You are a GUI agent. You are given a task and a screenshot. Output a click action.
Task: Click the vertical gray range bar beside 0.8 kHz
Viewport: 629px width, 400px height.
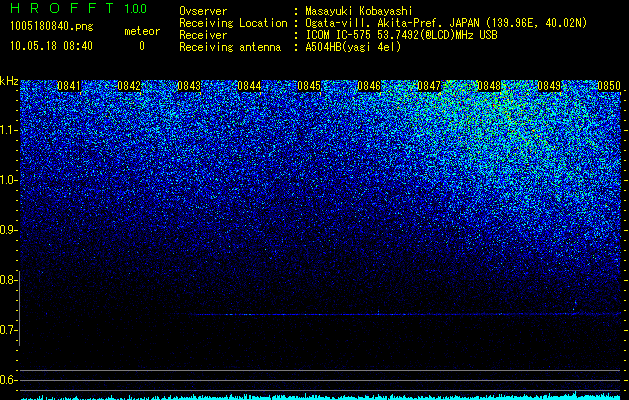[19, 308]
